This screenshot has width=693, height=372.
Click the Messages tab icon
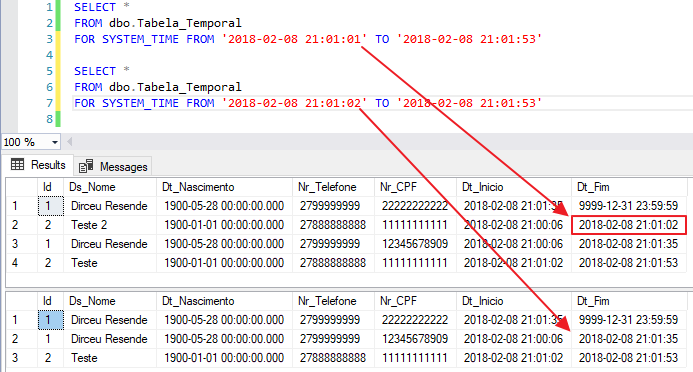point(86,166)
